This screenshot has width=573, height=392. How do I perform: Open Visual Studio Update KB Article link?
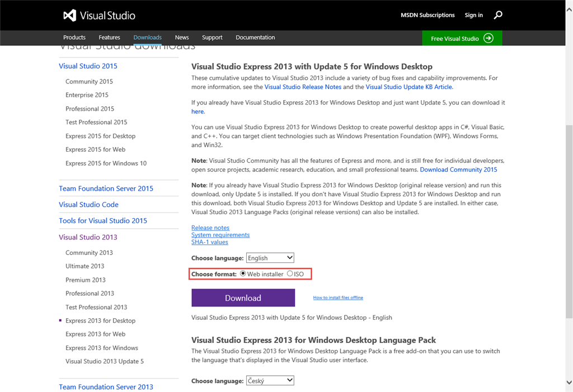(x=409, y=87)
